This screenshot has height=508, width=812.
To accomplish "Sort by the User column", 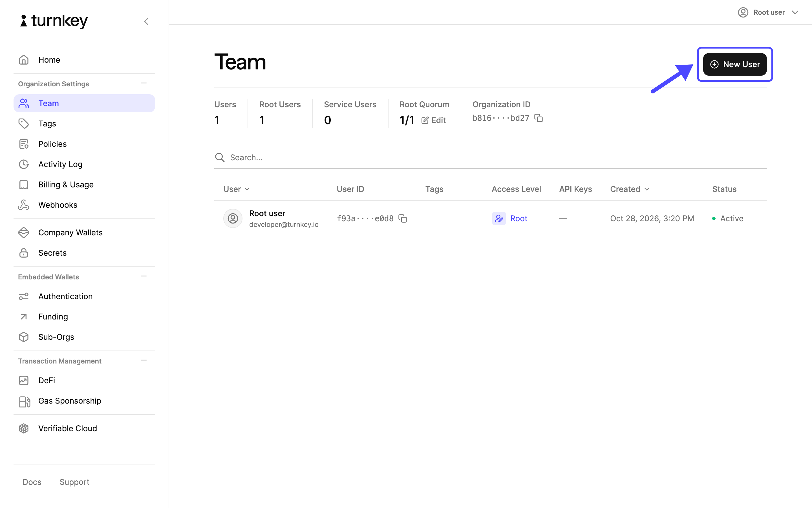I will 236,189.
